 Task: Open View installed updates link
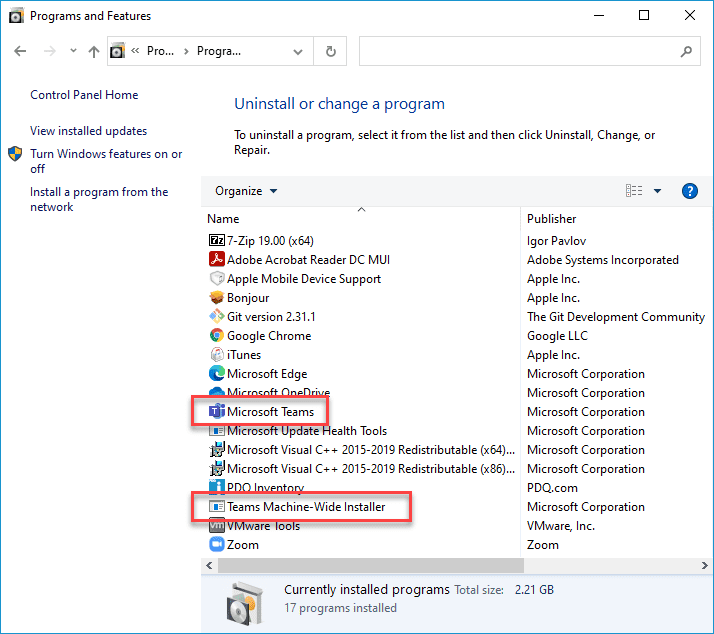click(x=88, y=131)
